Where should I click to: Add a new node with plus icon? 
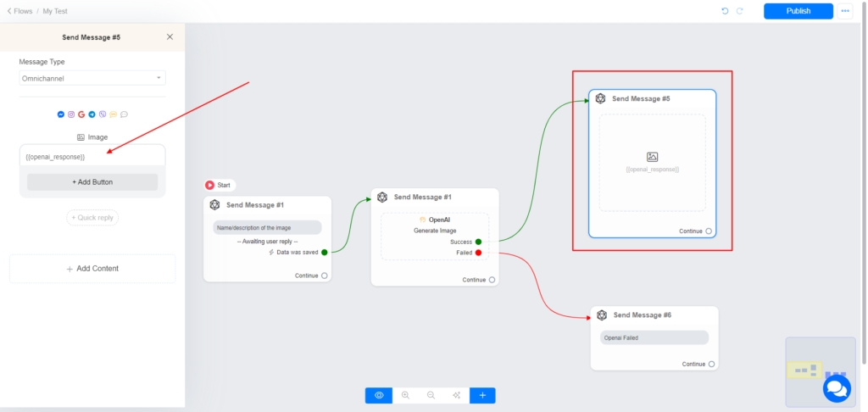[482, 395]
